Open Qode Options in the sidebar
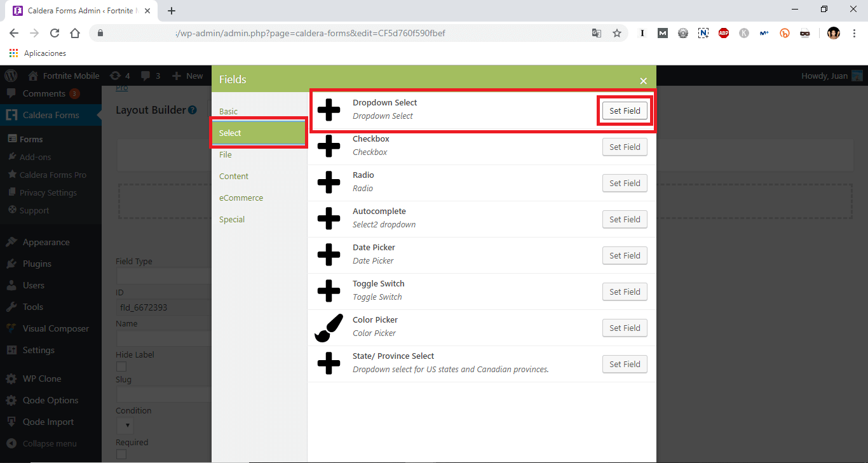This screenshot has width=868, height=463. [51, 400]
